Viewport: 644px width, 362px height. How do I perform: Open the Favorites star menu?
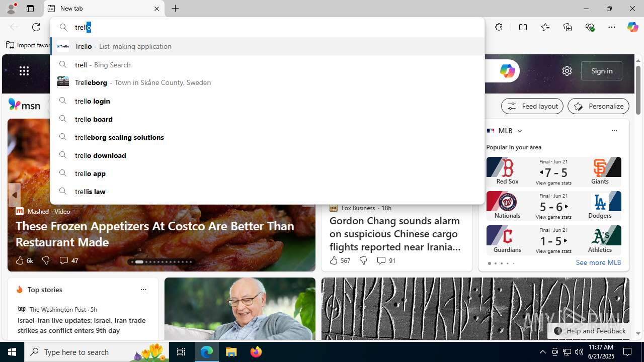(x=545, y=27)
